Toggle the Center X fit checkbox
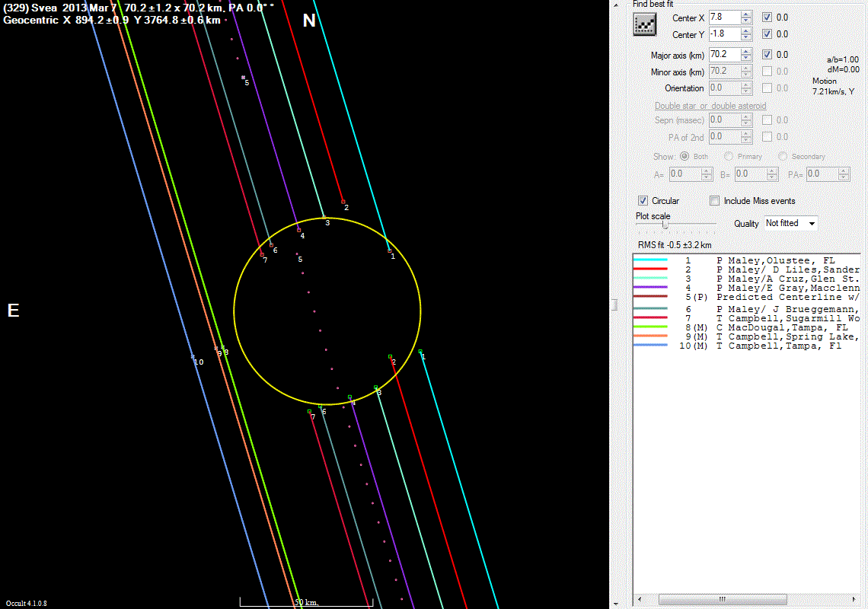 click(767, 18)
